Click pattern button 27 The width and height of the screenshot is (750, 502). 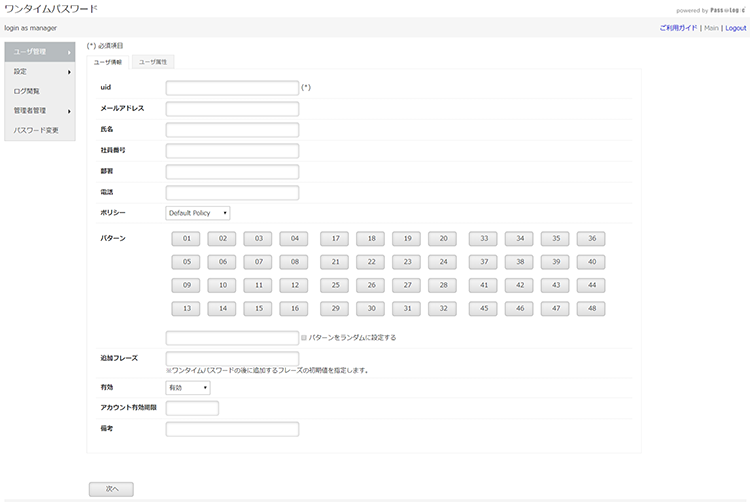click(407, 285)
